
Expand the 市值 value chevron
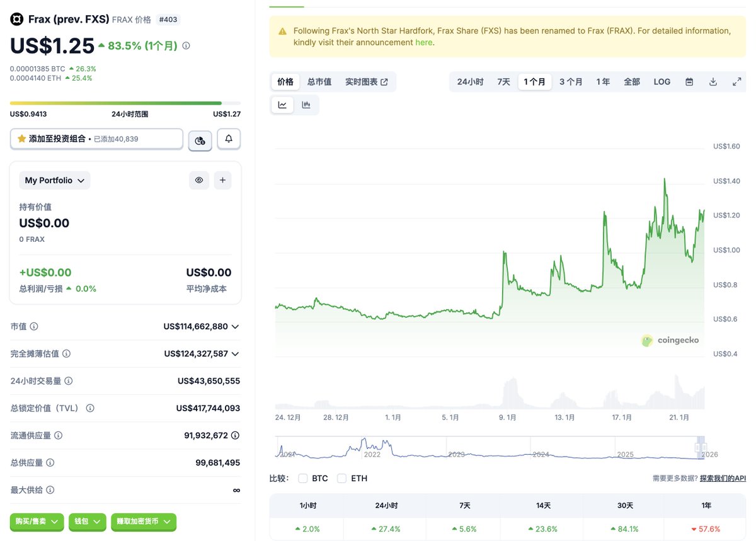(x=236, y=327)
